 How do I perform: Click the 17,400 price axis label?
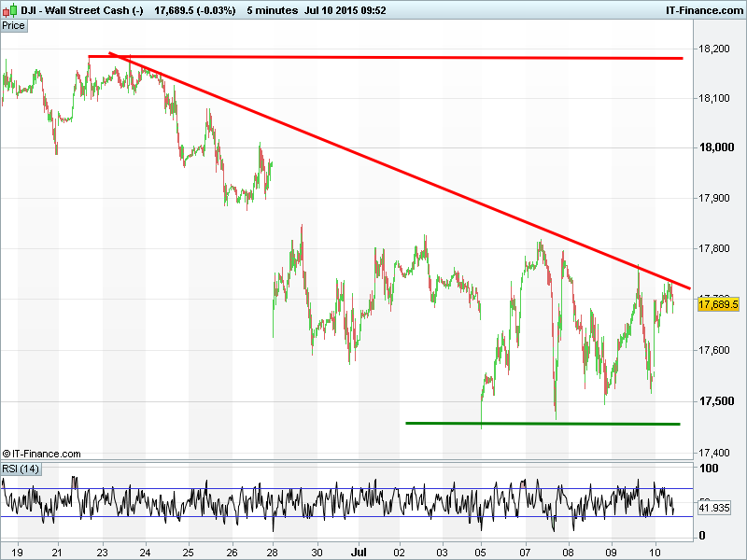(x=713, y=453)
